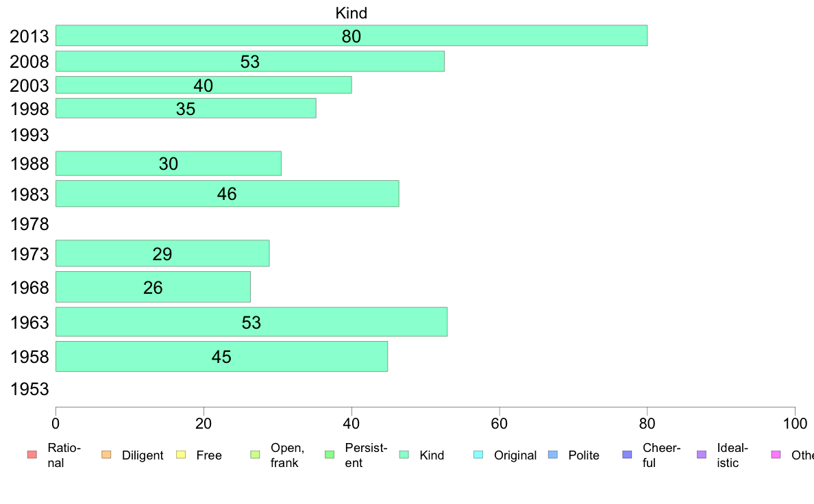Click the Kind chart title
Viewport: 814px width, 504px height.
pyautogui.click(x=351, y=13)
